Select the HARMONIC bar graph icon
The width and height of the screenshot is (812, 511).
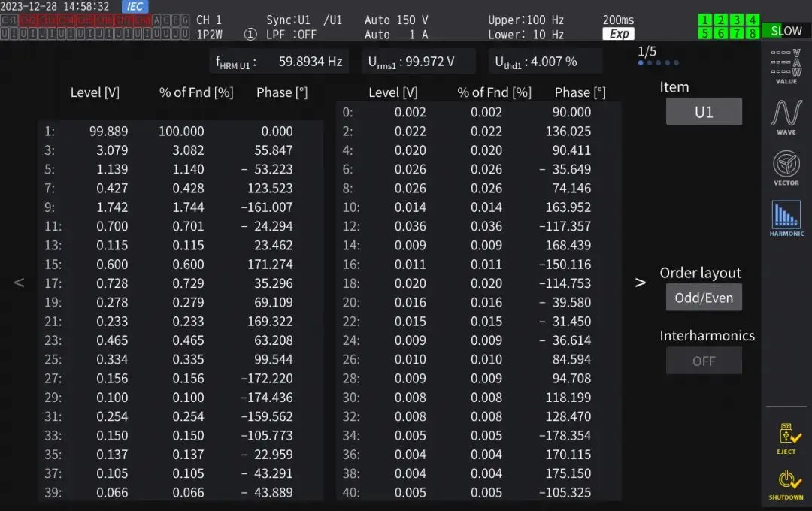[x=786, y=219]
